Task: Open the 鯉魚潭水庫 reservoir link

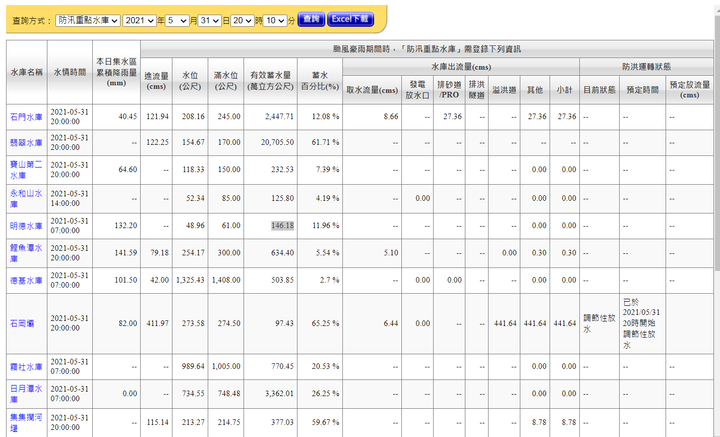Action: 26,253
